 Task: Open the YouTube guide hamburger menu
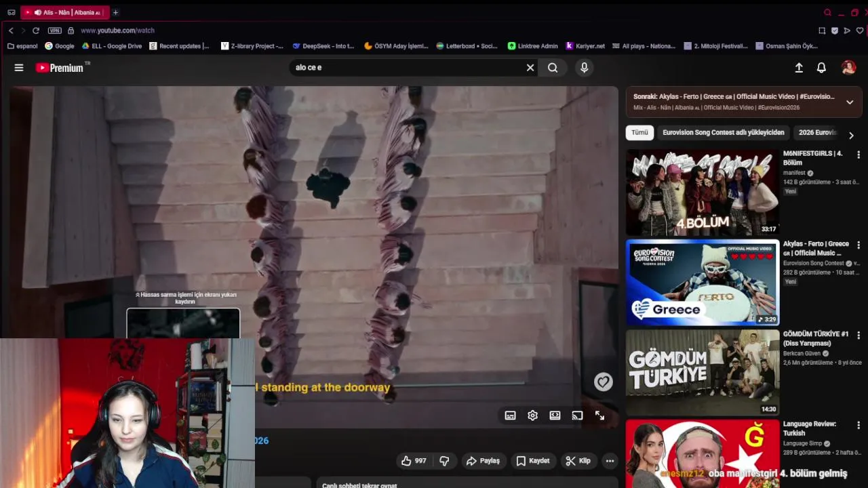pos(19,68)
